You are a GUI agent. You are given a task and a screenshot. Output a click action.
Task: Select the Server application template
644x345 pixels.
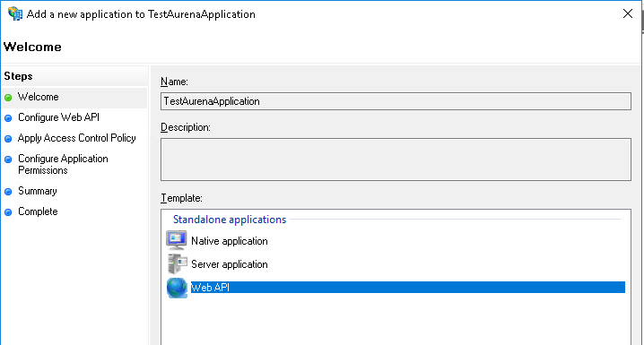230,264
